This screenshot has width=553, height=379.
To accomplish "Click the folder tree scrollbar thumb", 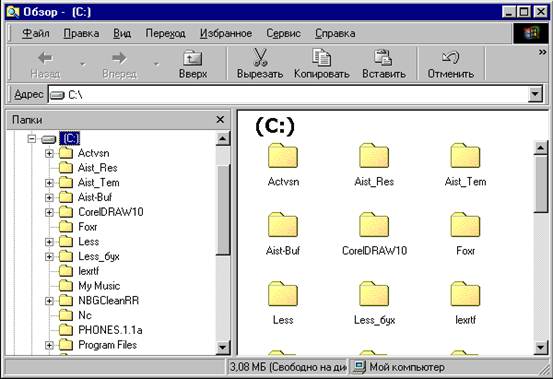I will coord(223,210).
